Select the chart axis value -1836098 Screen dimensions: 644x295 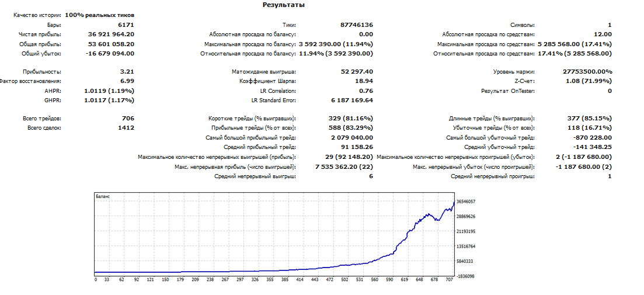465,276
